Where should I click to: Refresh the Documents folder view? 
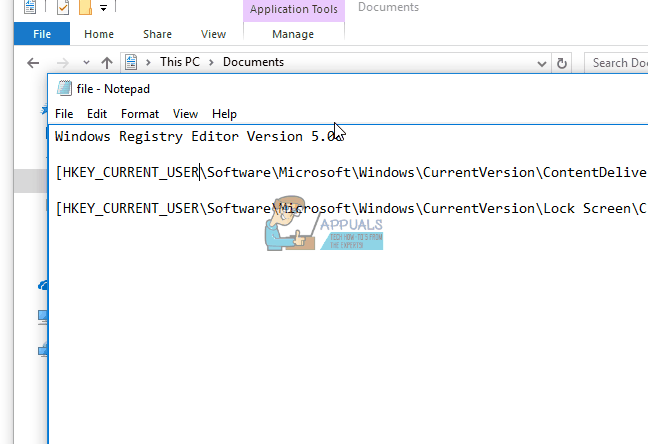[562, 63]
